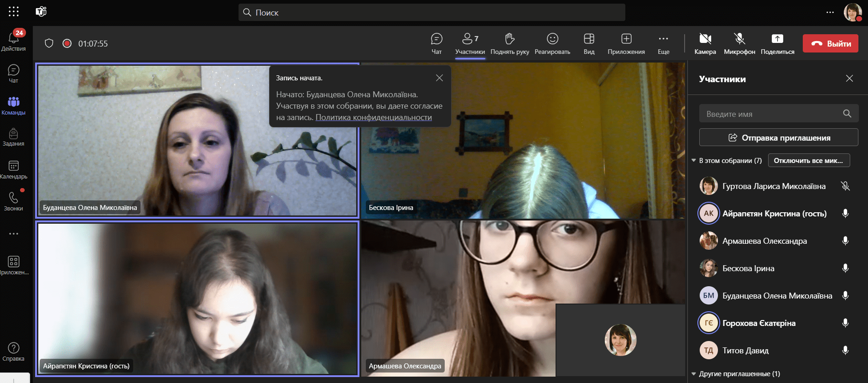Select Айрапетян Кристина video tile
Viewport: 868px width, 383px height.
(197, 299)
